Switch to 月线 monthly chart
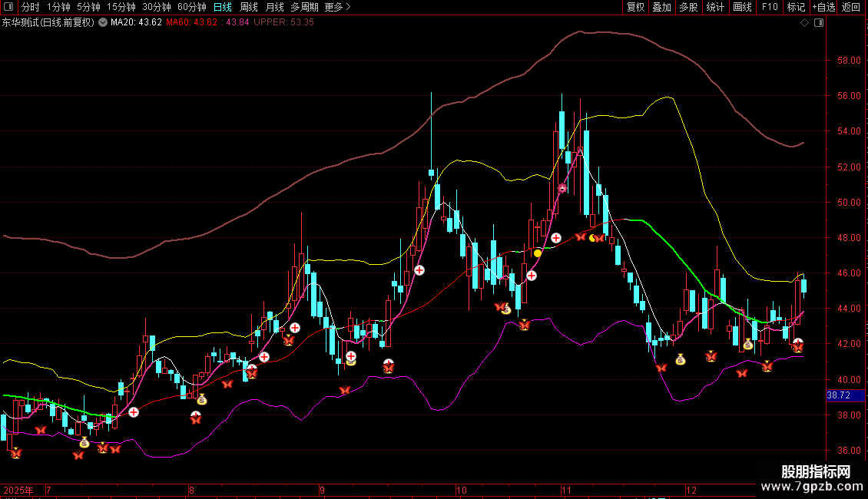 [274, 7]
